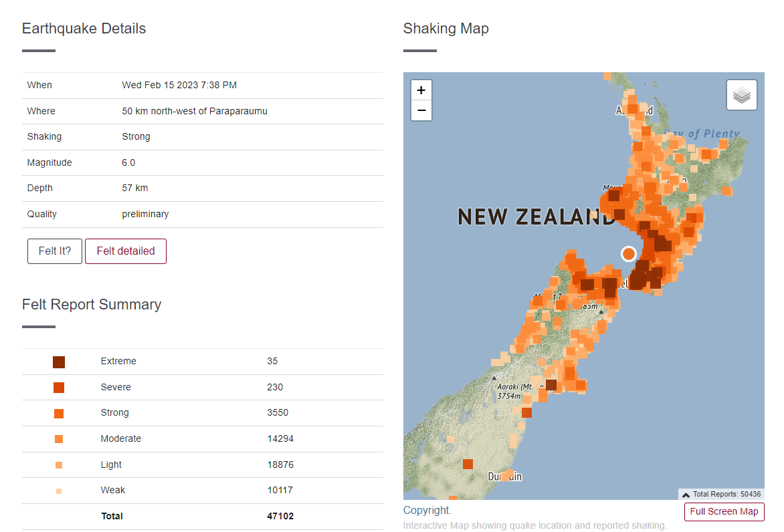Screen dimensions: 784x532
Task: Click the 'Weak' label in summary
Action: tap(113, 490)
